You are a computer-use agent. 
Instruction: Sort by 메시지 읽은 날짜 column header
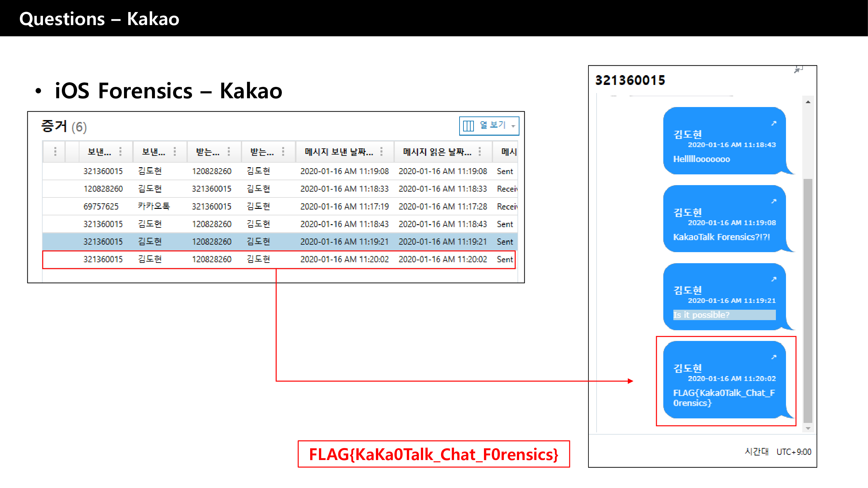pyautogui.click(x=437, y=152)
